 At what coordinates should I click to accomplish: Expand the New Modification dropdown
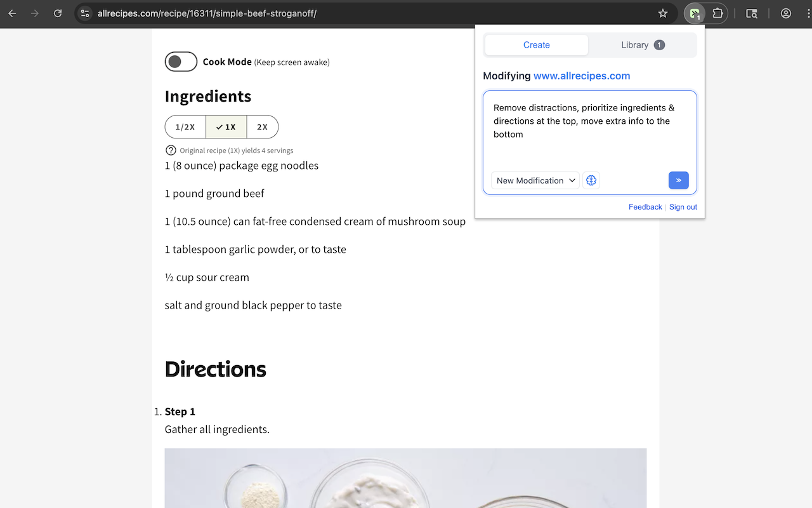coord(535,180)
